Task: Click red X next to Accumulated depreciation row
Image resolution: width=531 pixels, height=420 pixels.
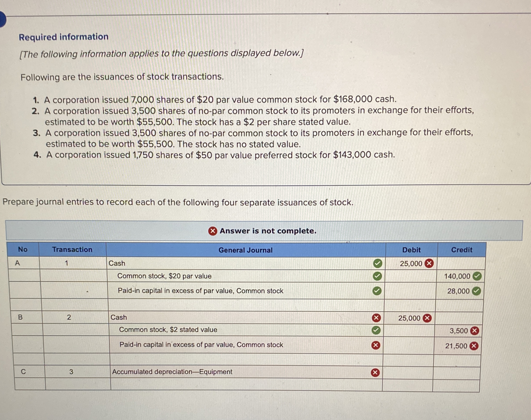Action: [x=375, y=373]
